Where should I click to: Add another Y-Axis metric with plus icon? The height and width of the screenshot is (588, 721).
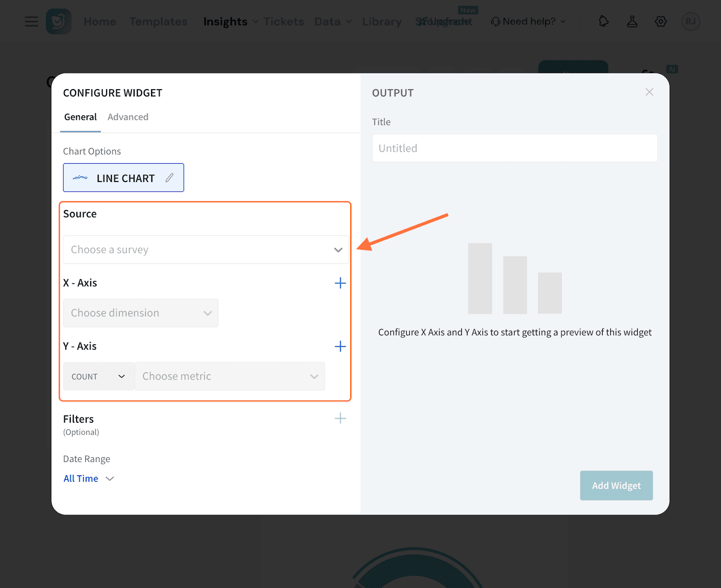(x=340, y=346)
